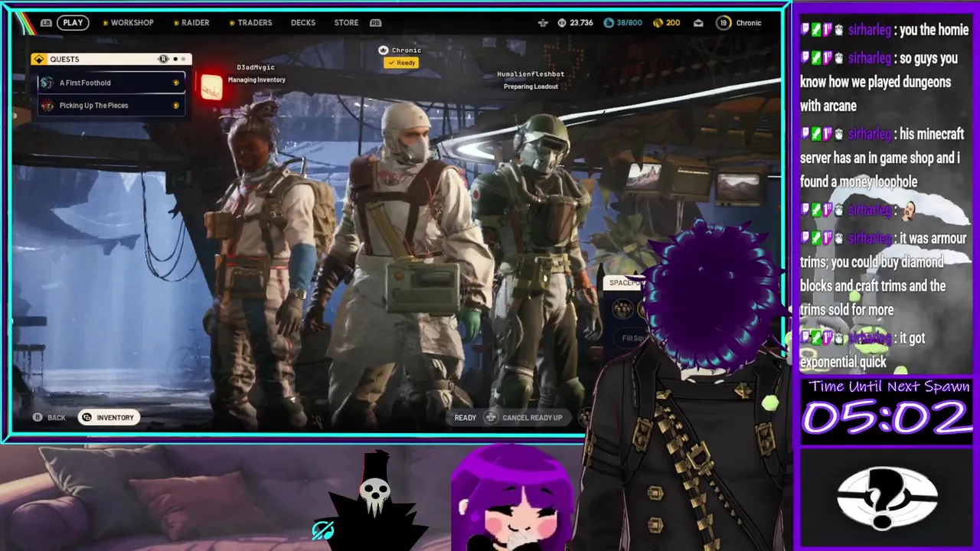Select the Picking Up The Pieces quest
Image resolution: width=980 pixels, height=551 pixels.
[112, 106]
